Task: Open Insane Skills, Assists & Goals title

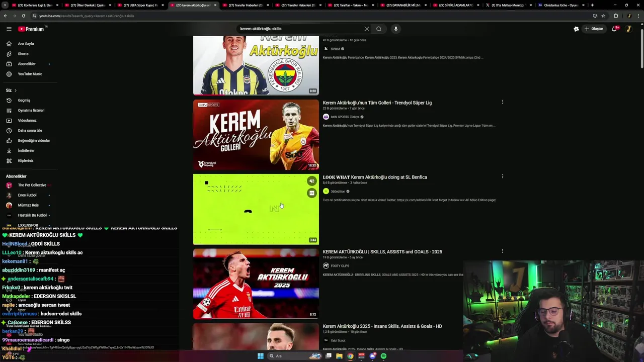Action: pos(382,326)
